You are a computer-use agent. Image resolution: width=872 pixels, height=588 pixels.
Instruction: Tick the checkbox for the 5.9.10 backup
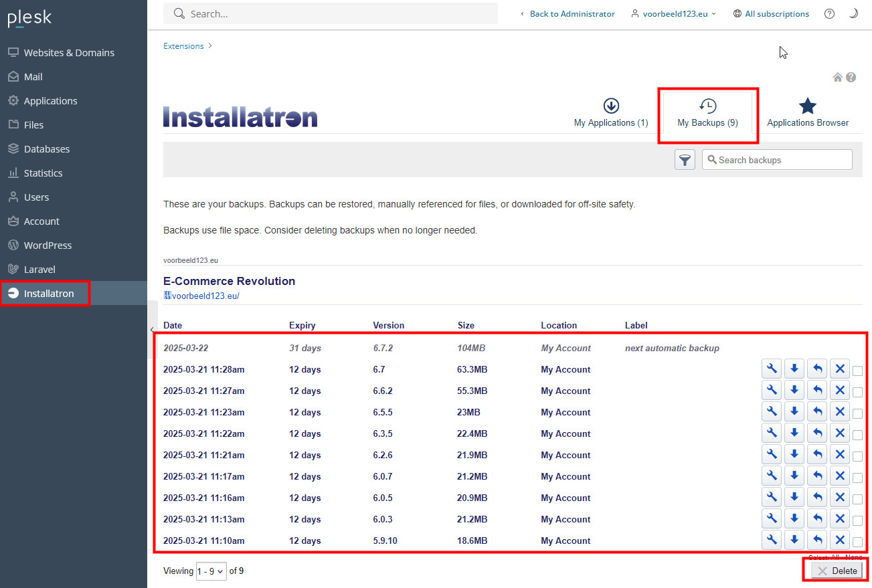[x=858, y=543]
